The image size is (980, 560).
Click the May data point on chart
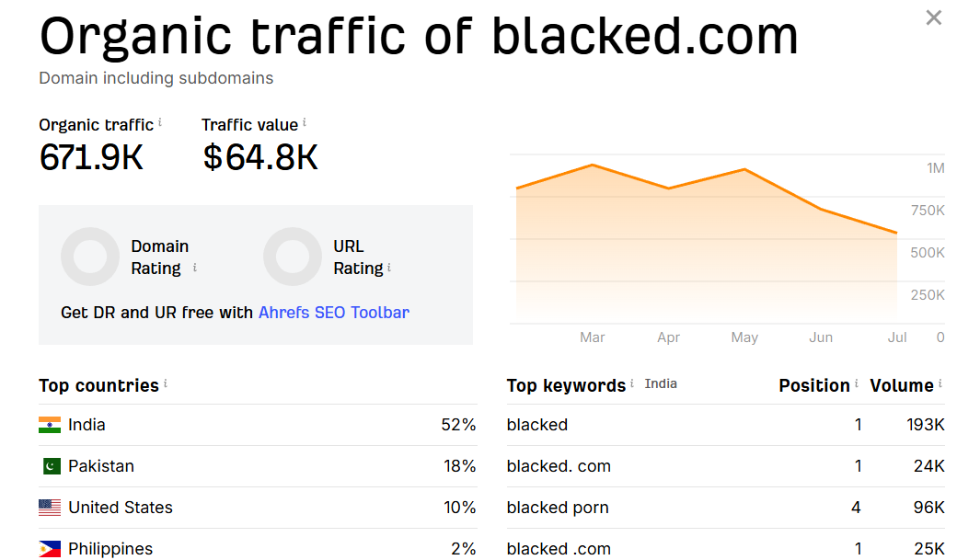[x=744, y=169]
